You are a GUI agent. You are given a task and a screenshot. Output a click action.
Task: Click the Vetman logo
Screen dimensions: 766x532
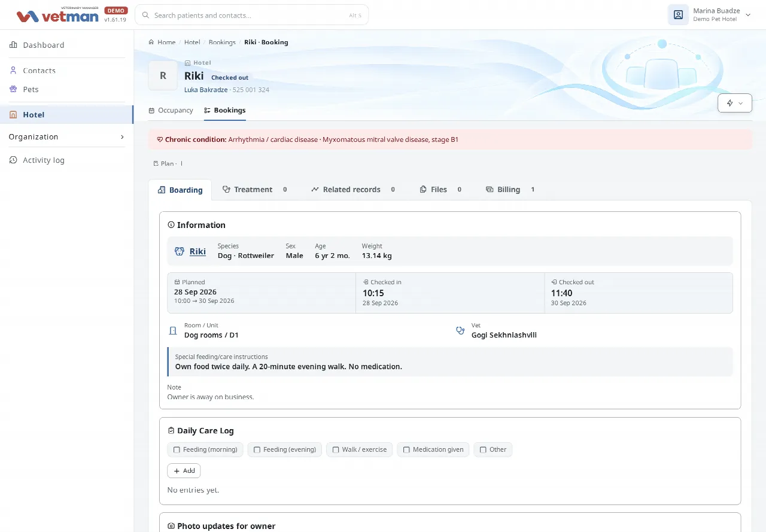click(57, 15)
